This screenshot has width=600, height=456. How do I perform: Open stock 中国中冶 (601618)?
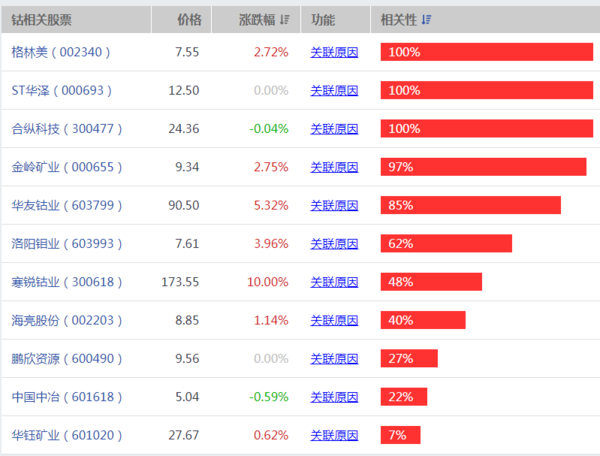pyautogui.click(x=67, y=397)
